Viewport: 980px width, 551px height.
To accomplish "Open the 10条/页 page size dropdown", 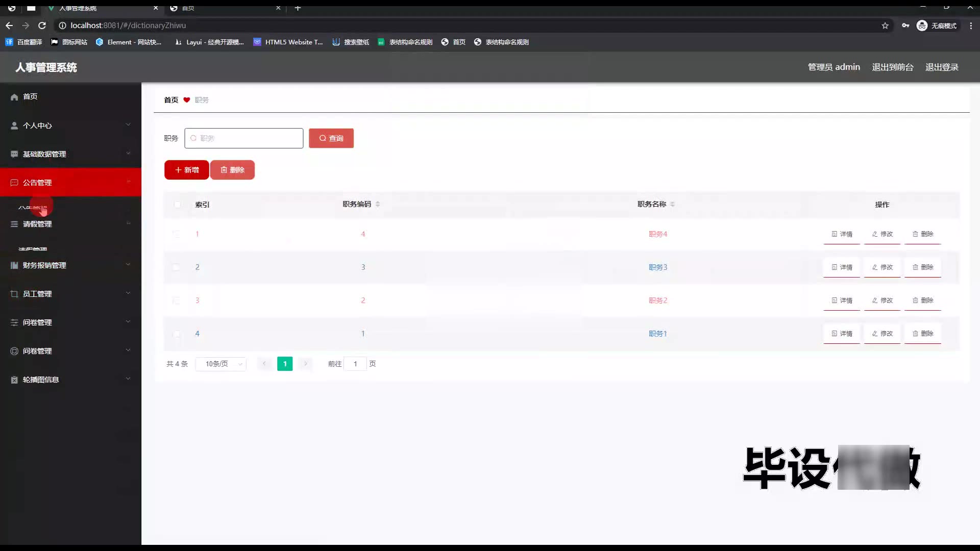I will coord(221,364).
